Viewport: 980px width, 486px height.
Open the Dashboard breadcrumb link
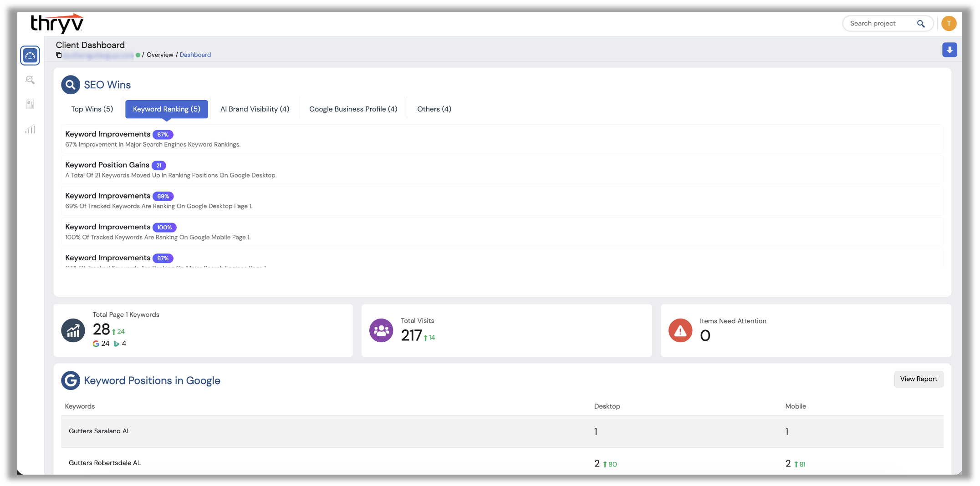[195, 55]
